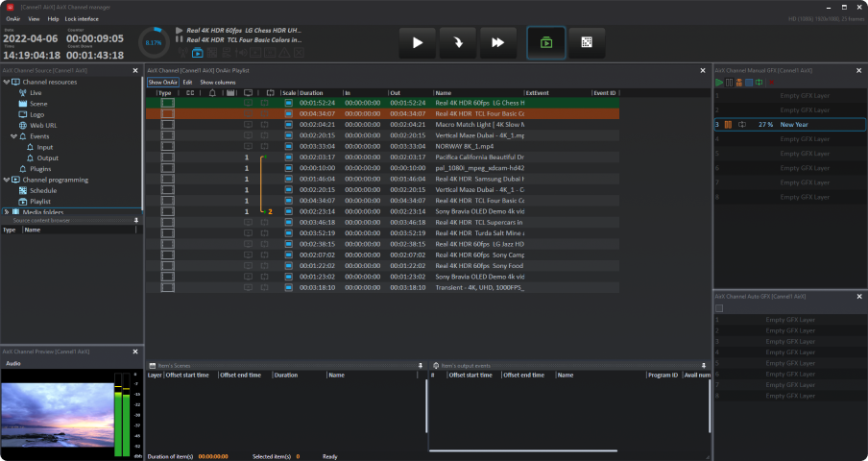Click the skip-to-next curved arrow button
The width and height of the screenshot is (868, 461).
(x=457, y=42)
